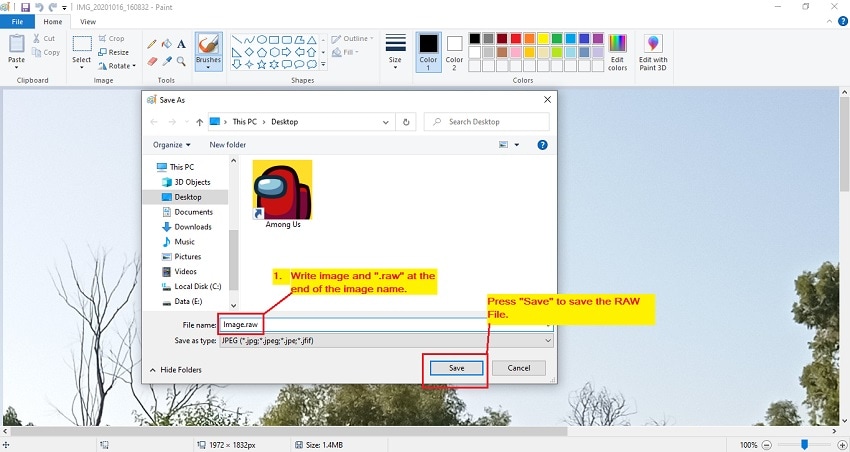
Task: Select the Text tool
Action: pyautogui.click(x=182, y=44)
